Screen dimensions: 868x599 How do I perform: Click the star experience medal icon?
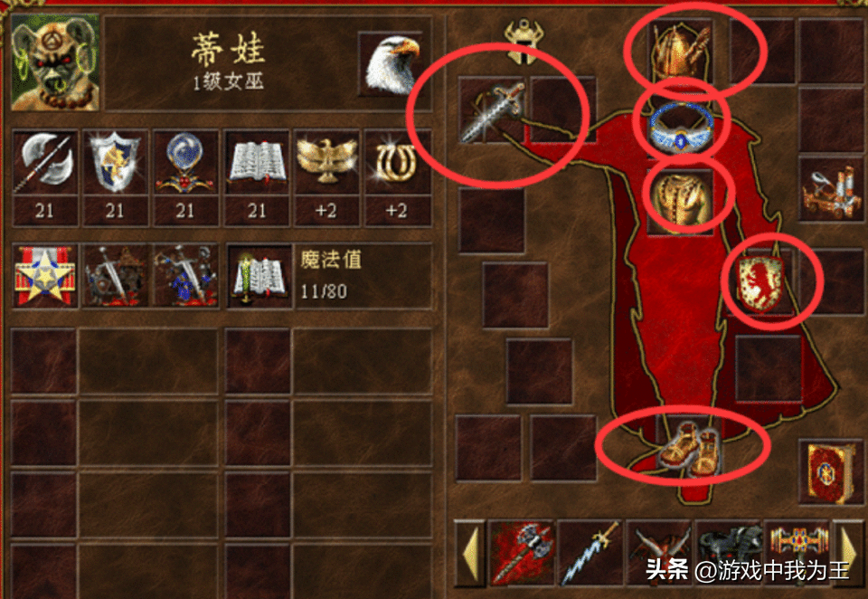[x=45, y=276]
